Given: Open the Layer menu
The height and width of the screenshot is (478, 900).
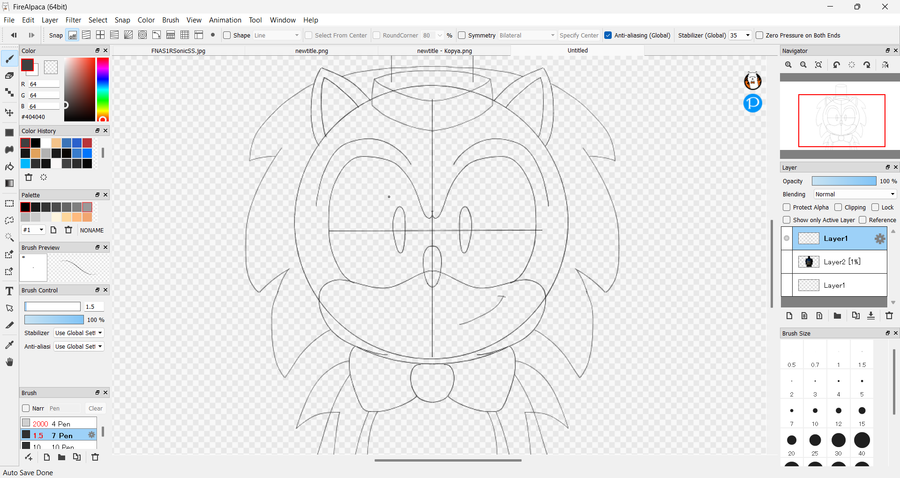Looking at the screenshot, I should tap(50, 20).
